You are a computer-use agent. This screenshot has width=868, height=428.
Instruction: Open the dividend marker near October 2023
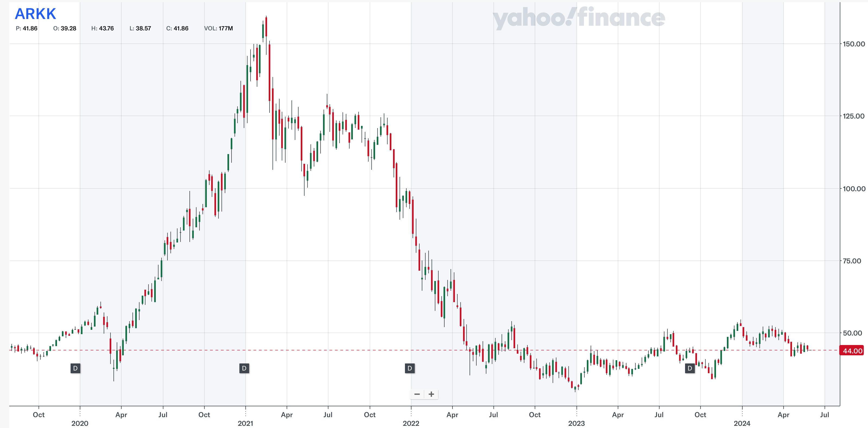pos(690,368)
